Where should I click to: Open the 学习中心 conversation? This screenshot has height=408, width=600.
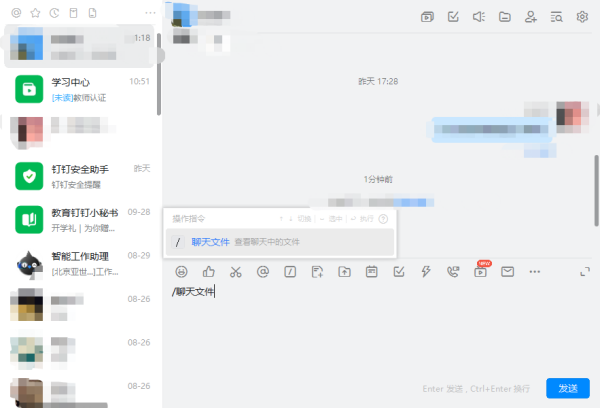(80, 89)
